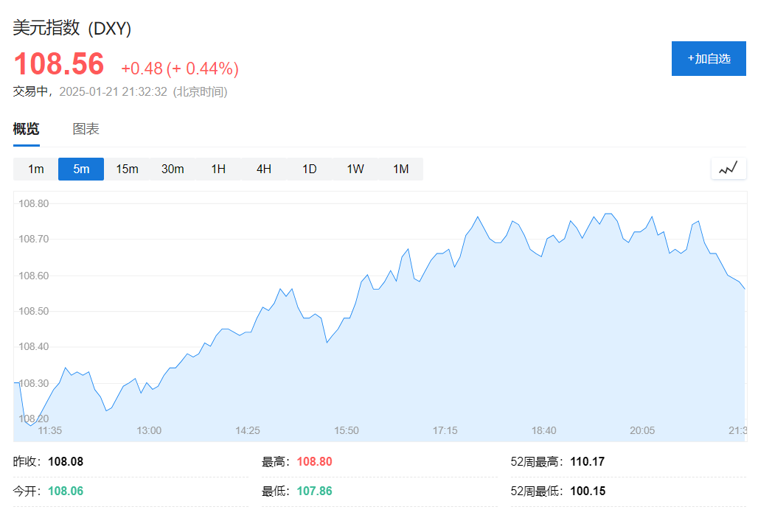Screen dimensions: 758x532
Task: Show the daily 1D chart
Action: click(310, 169)
